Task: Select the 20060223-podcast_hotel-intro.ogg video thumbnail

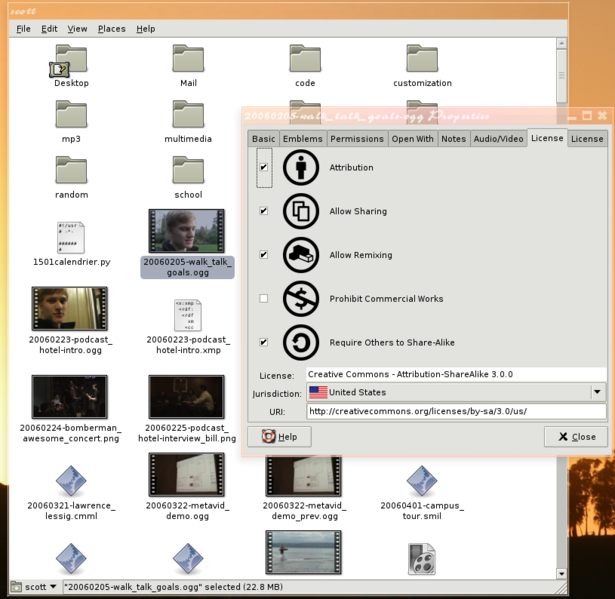Action: pyautogui.click(x=70, y=309)
